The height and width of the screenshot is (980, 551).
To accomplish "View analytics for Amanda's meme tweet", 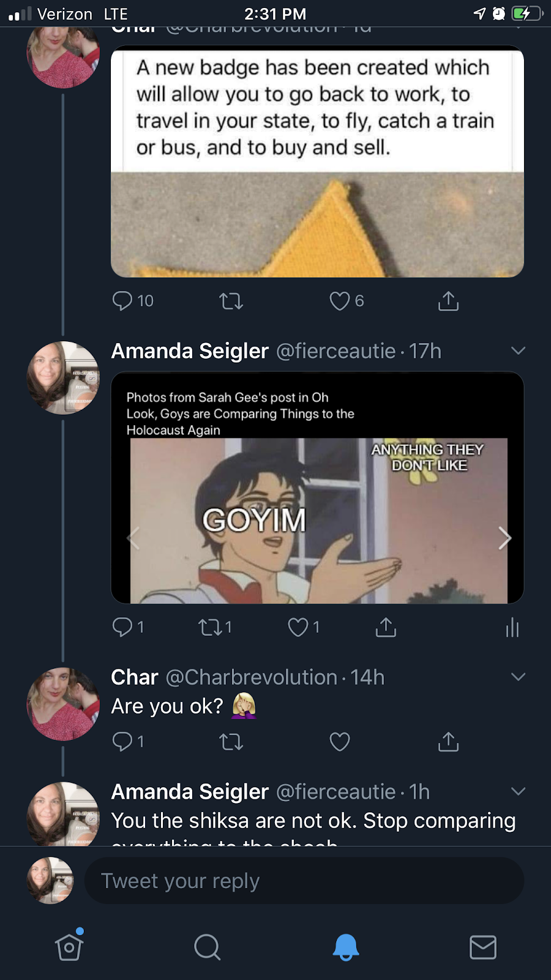I will coord(512,627).
